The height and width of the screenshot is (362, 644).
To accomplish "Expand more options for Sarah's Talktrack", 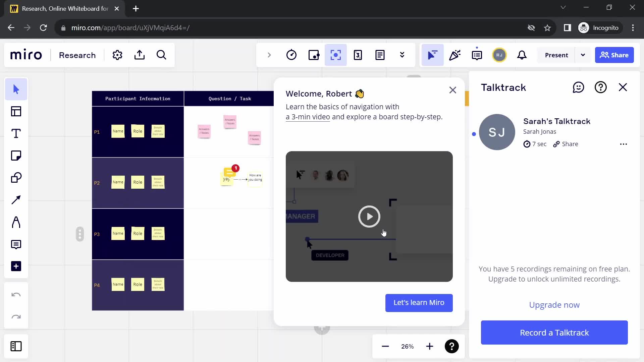I will tap(623, 144).
